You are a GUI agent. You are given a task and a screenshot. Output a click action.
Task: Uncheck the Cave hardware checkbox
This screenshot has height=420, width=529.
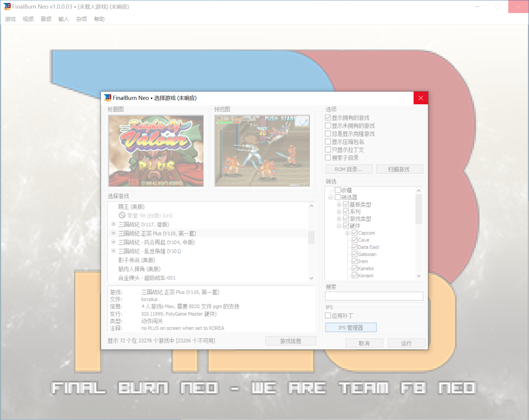(355, 240)
